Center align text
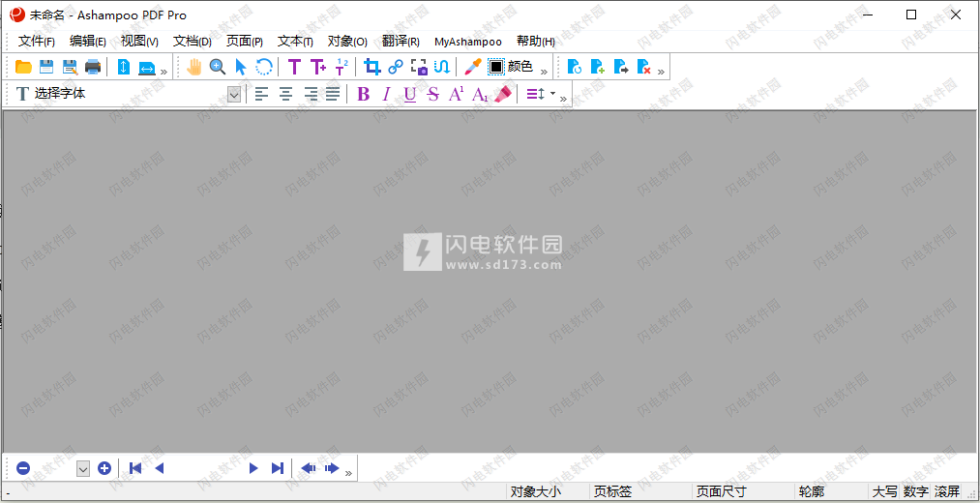This screenshot has width=980, height=503. point(285,95)
